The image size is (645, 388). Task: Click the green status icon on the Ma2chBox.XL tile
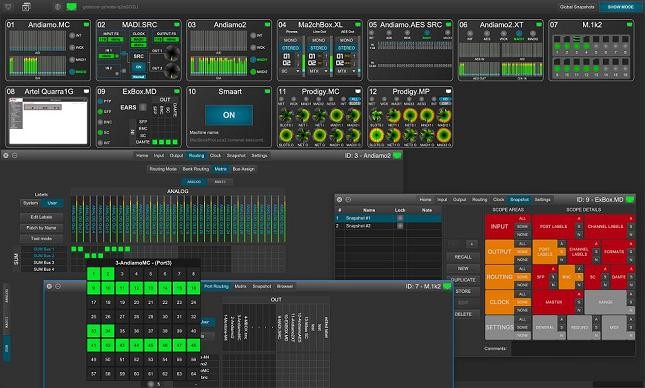click(358, 25)
